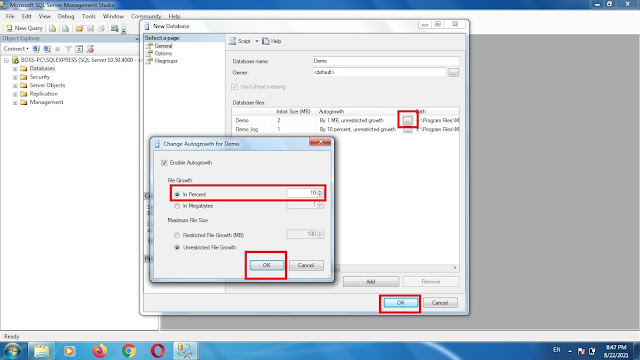Click the Open File folder icon
640x360 pixels.
pyautogui.click(x=80, y=28)
